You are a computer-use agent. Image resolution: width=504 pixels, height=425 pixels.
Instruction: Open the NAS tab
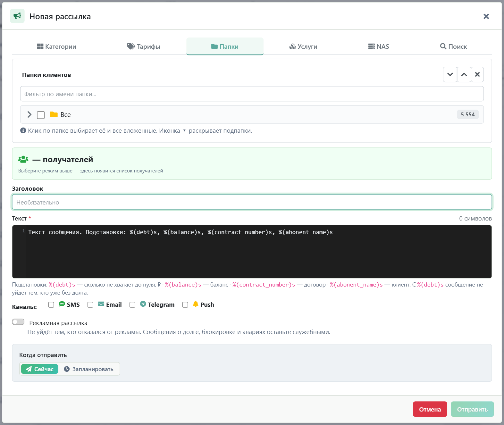tap(379, 46)
